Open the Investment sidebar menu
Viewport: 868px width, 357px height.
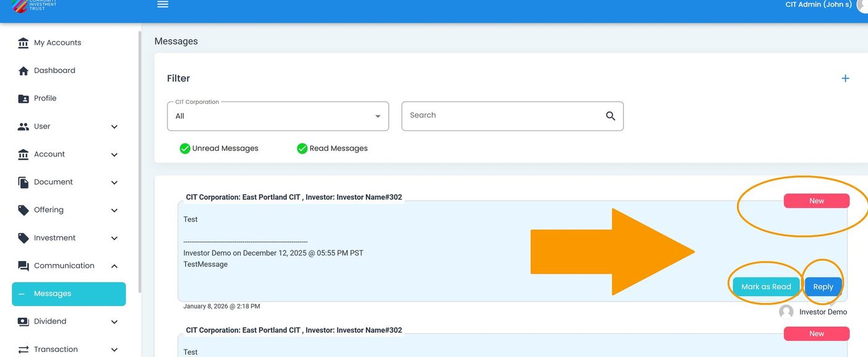[55, 238]
